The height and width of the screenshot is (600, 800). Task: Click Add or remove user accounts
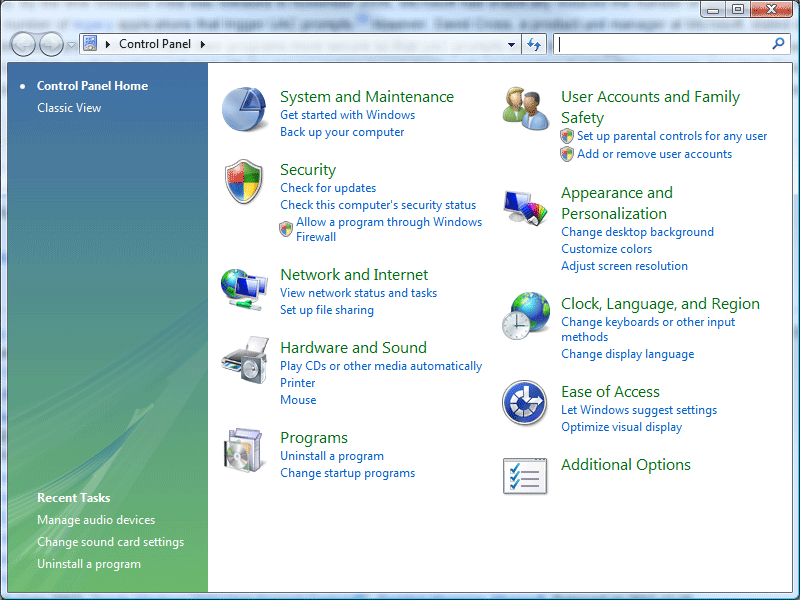pyautogui.click(x=654, y=154)
